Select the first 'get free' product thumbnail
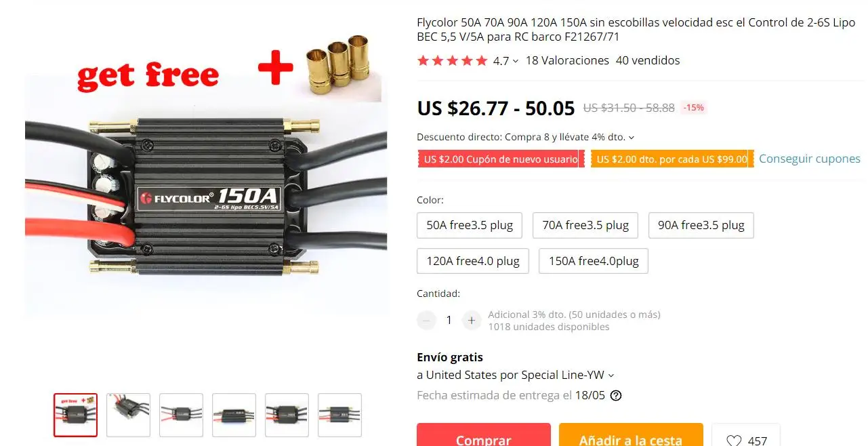 pyautogui.click(x=75, y=415)
